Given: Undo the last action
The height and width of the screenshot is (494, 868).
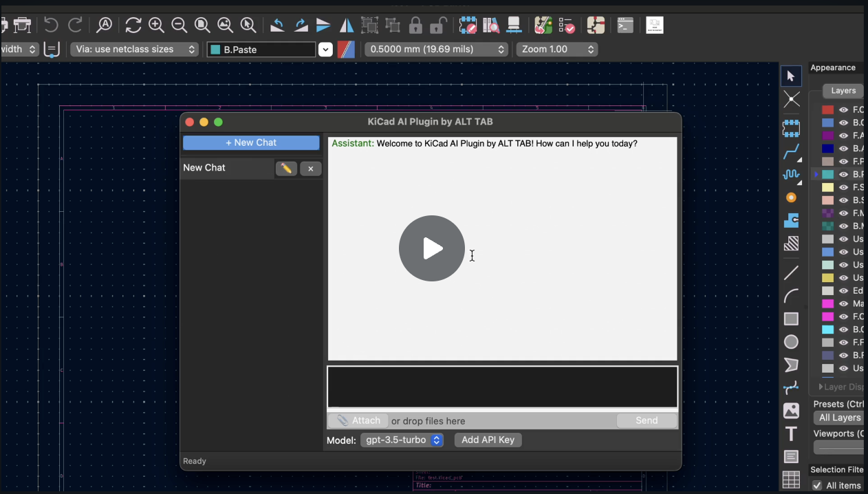Looking at the screenshot, I should click(51, 25).
